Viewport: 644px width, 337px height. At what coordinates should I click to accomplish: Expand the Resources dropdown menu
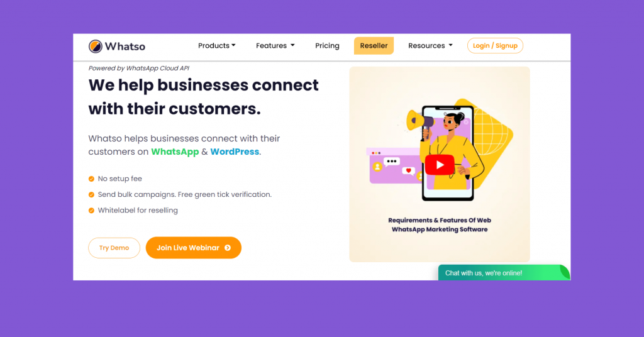pos(430,45)
